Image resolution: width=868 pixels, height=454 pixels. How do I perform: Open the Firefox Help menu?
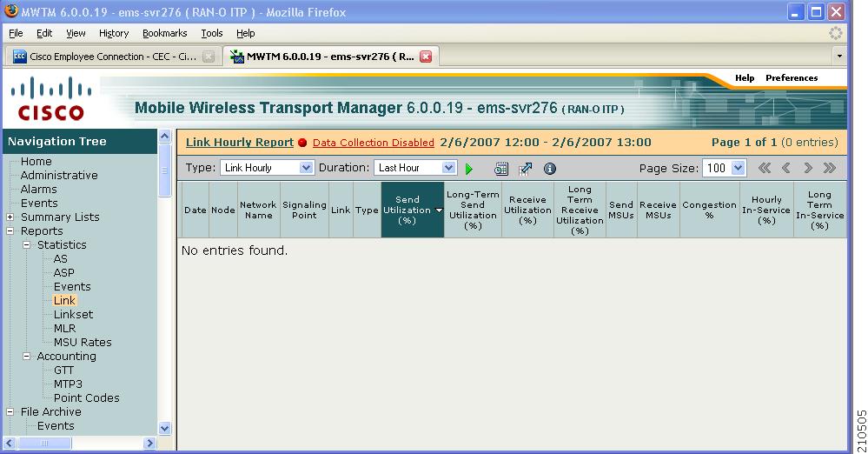pos(245,33)
